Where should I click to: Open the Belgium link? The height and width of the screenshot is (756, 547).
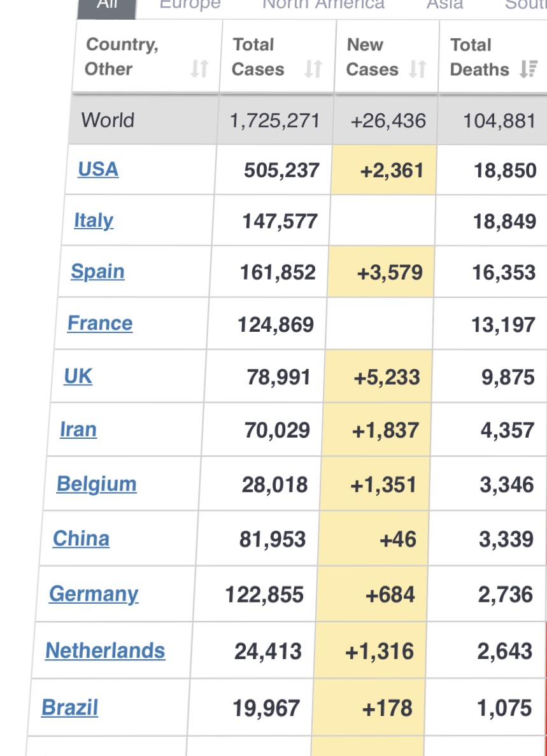click(x=96, y=484)
